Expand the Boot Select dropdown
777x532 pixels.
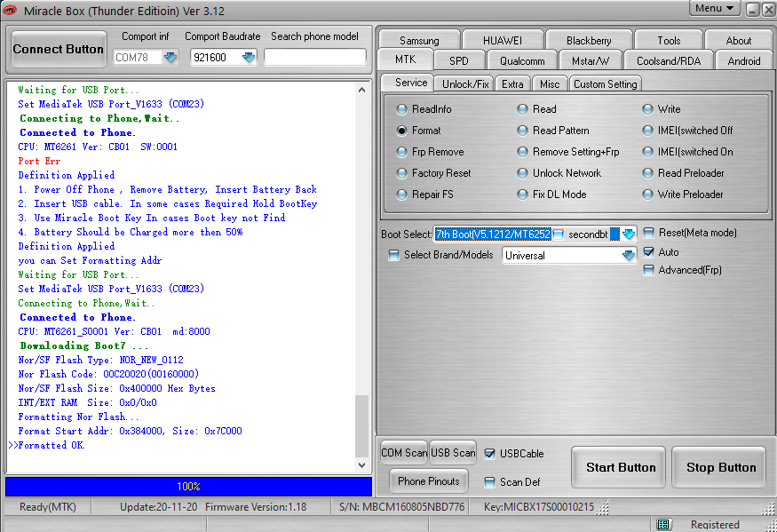pyautogui.click(x=629, y=234)
